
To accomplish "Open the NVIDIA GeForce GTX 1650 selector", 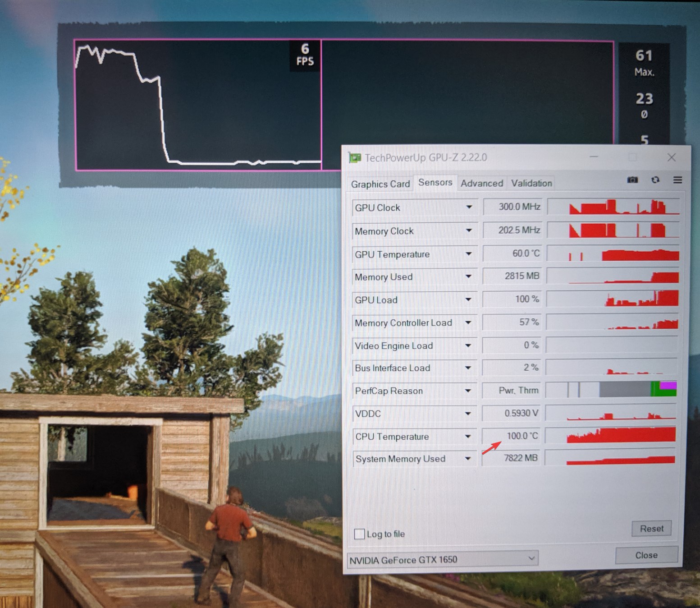I will [443, 560].
